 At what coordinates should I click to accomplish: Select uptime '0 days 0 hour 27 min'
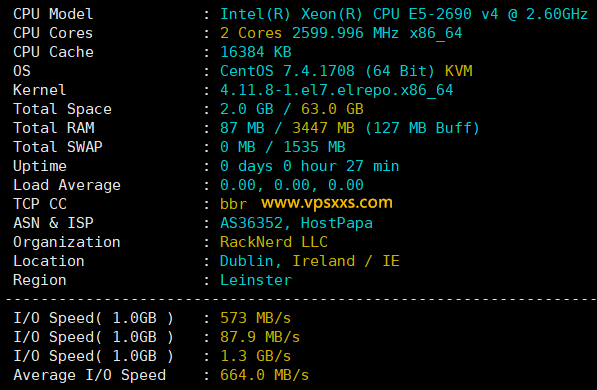pos(310,166)
